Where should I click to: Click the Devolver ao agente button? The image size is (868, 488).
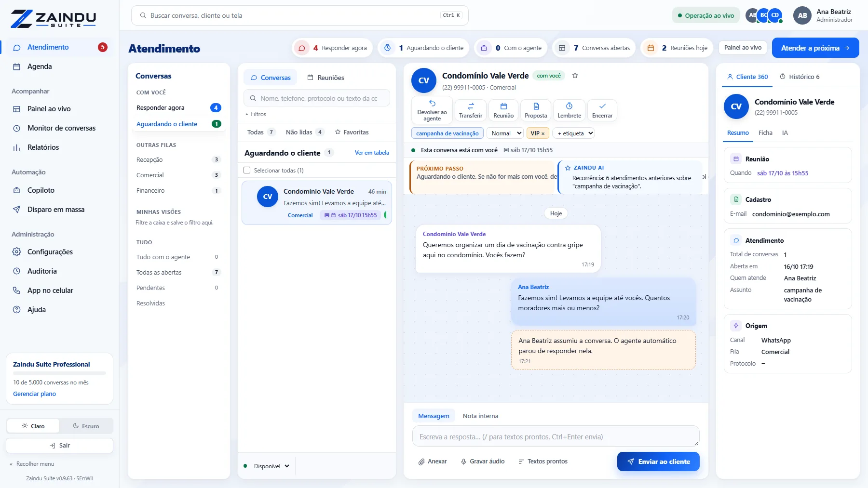(432, 109)
